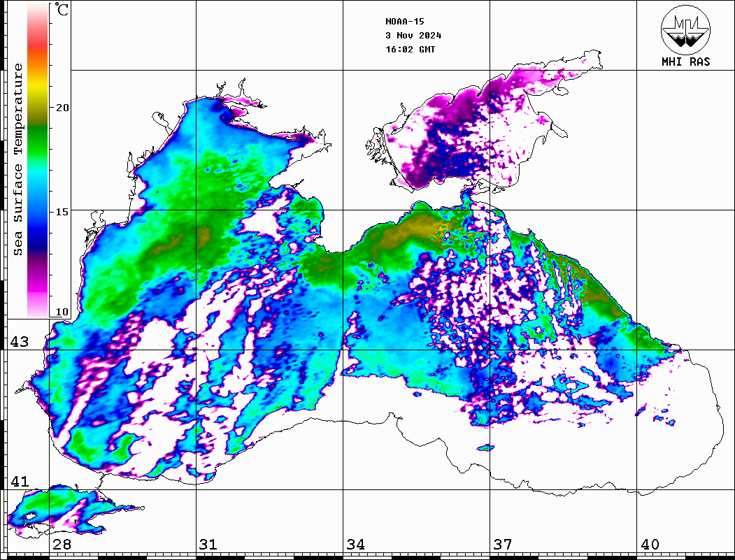Click the "15" tick on the temperature scale
This screenshot has height=560, width=735.
(62, 212)
